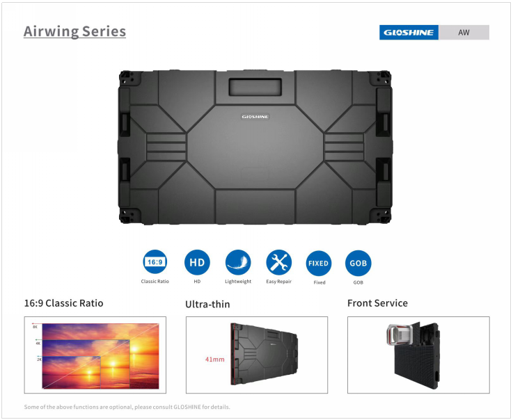Click the cabinet handle recess on the panel
This screenshot has height=420, width=513.
(x=255, y=87)
